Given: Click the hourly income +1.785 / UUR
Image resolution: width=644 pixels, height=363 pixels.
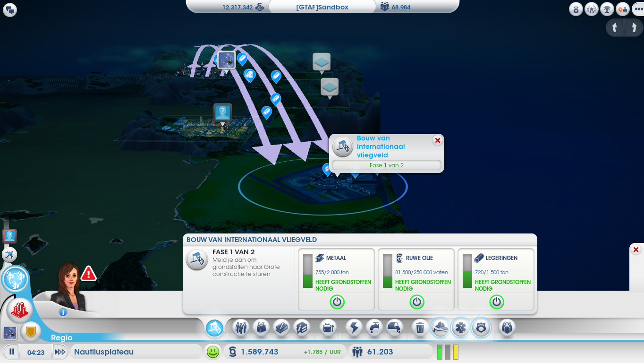Looking at the screenshot, I should [322, 352].
